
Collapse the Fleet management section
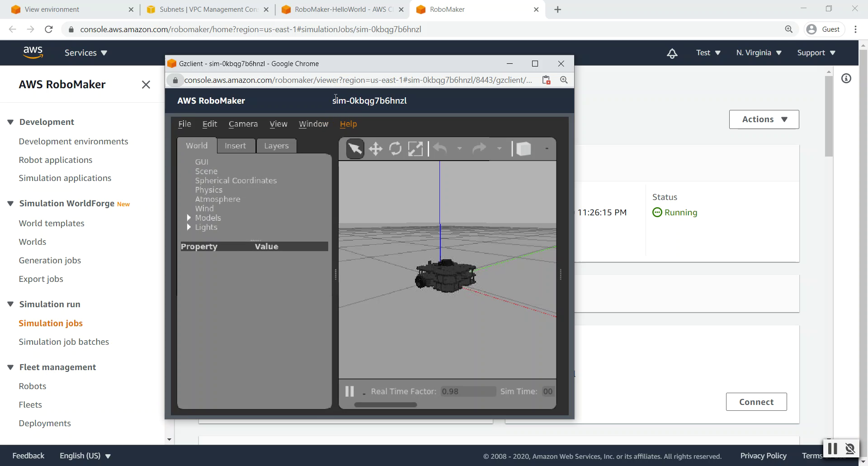point(10,367)
